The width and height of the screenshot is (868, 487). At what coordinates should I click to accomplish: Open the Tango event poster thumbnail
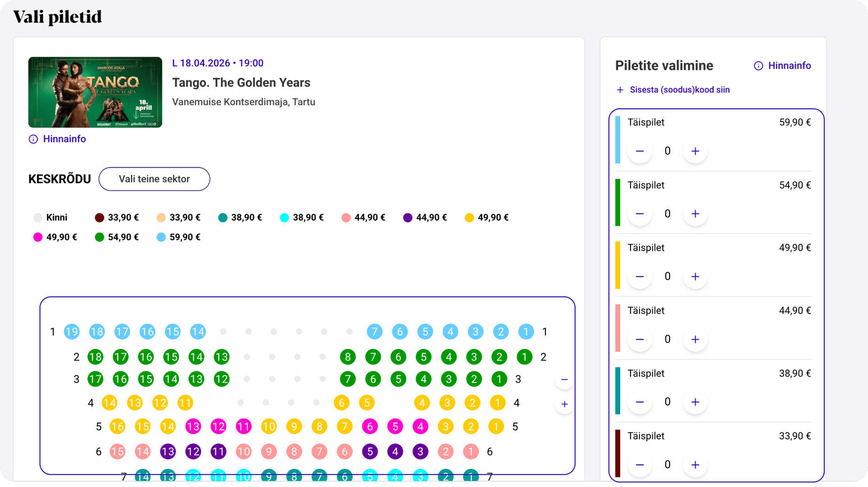(95, 92)
